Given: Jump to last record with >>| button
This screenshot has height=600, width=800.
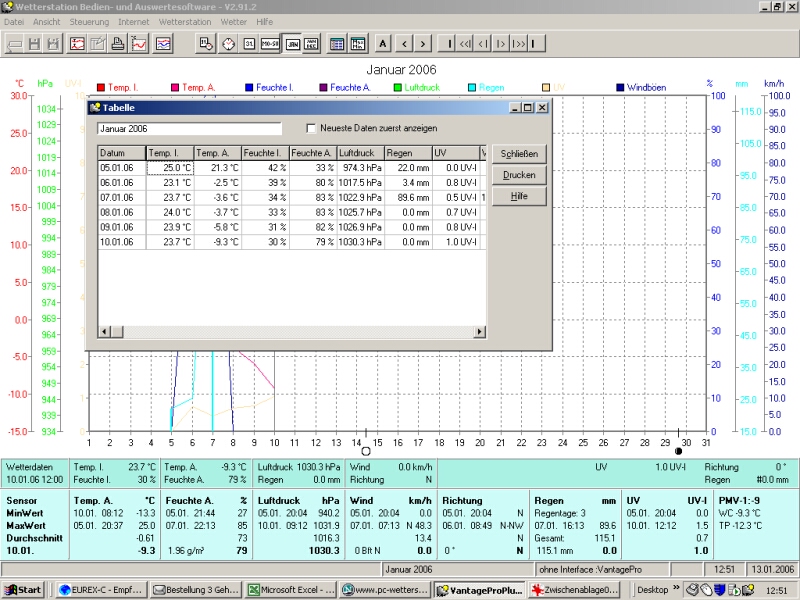Looking at the screenshot, I should [519, 43].
